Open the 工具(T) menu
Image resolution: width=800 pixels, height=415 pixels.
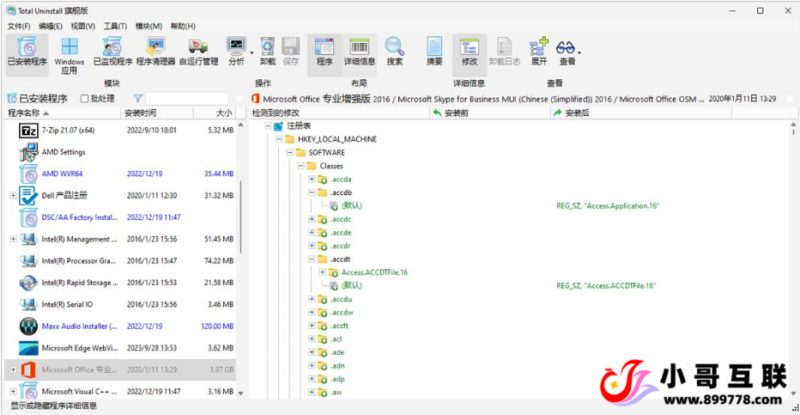tap(115, 26)
